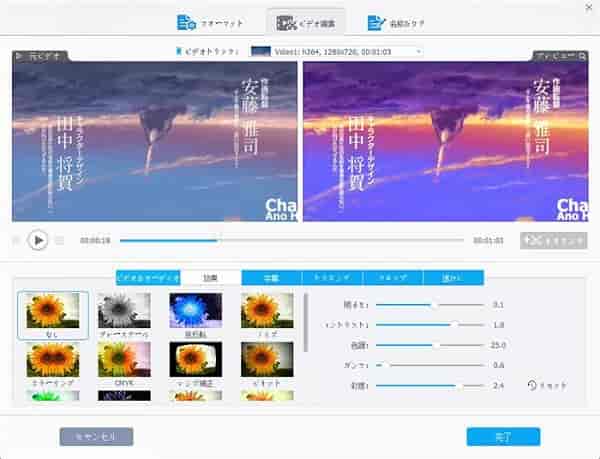The width and height of the screenshot is (600, 459).
Task: Click the format document-gear icon
Action: 186,23
